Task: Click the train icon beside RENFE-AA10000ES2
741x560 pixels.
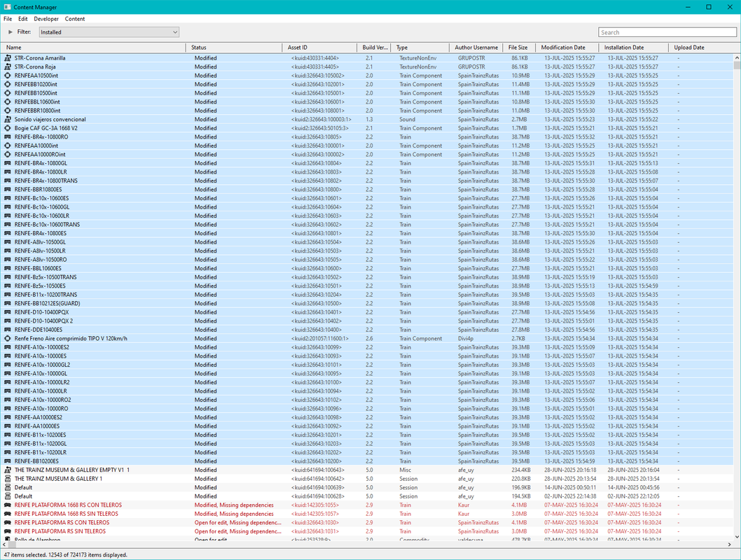Action: point(8,417)
